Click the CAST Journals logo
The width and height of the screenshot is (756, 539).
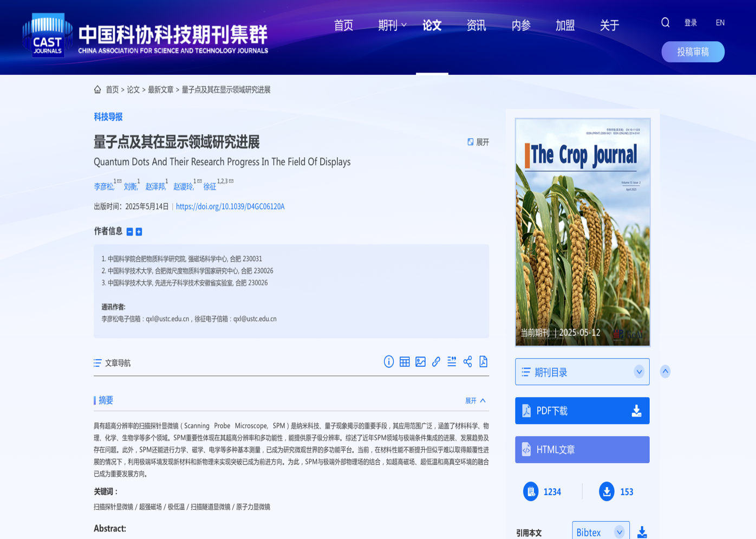145,35
